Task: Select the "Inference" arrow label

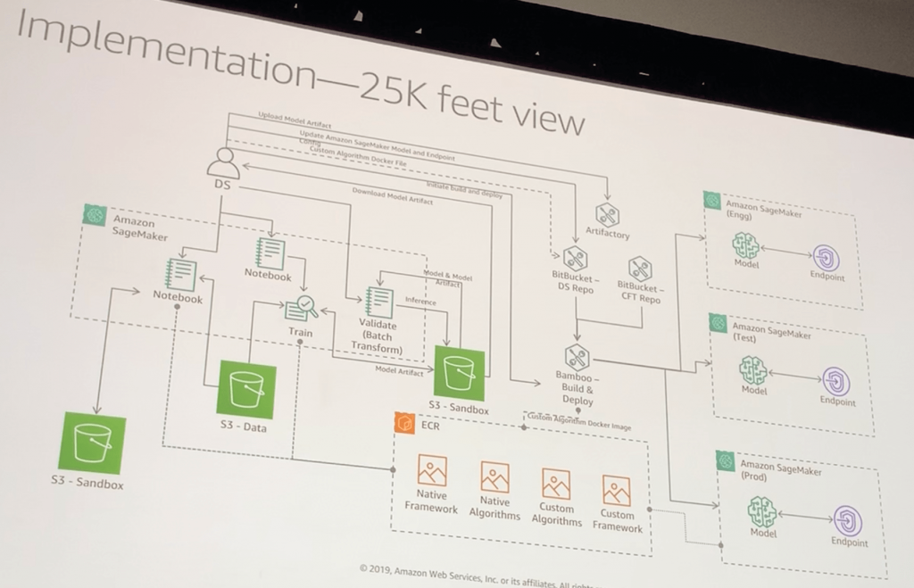Action: pos(421,302)
